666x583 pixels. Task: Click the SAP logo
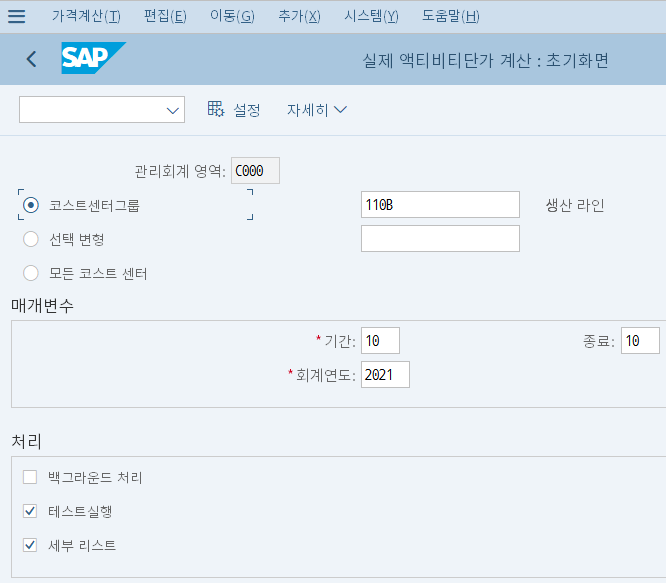[93, 58]
